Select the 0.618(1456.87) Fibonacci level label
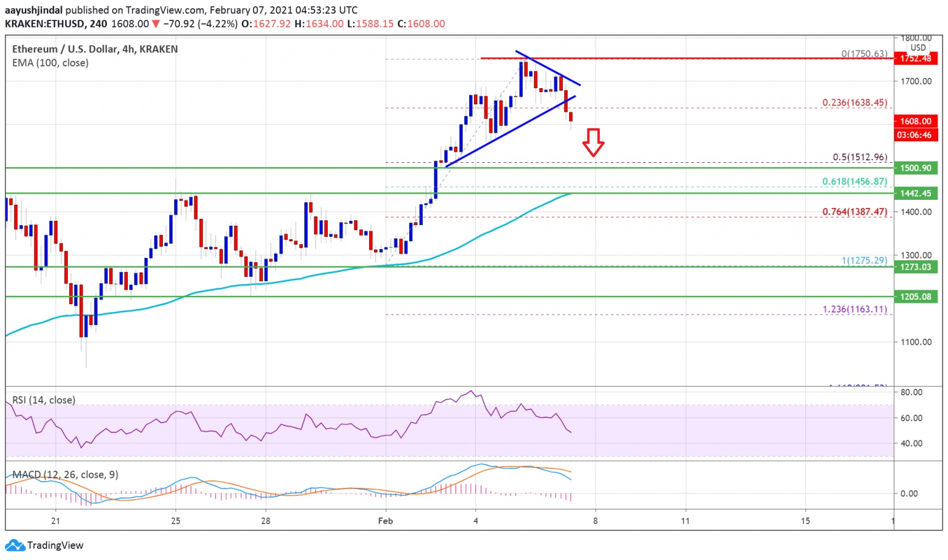The width and height of the screenshot is (948, 560). coord(855,182)
